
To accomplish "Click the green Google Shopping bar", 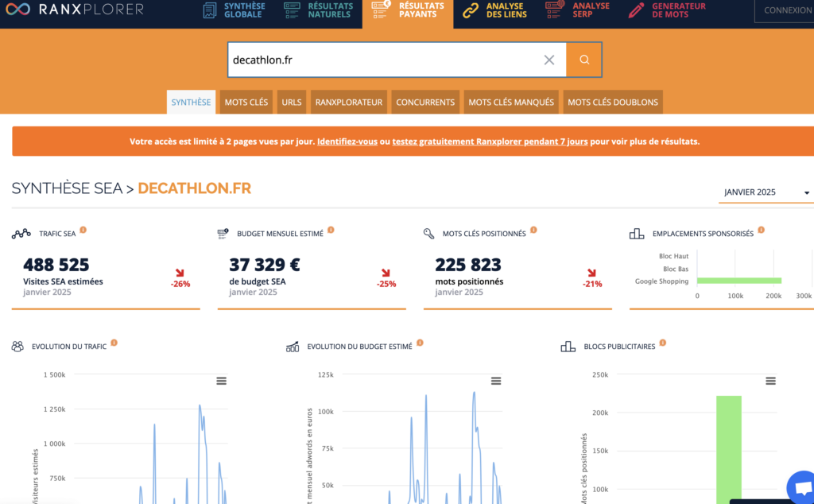I will (739, 281).
